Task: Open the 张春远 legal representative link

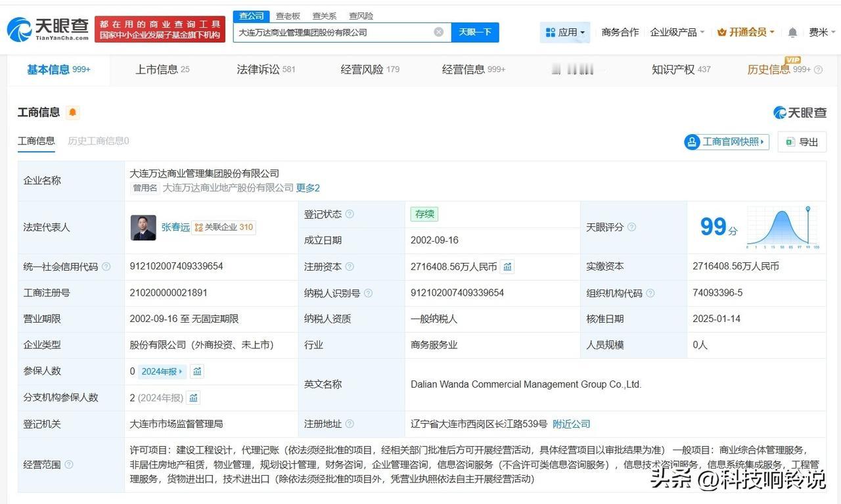Action: [175, 227]
